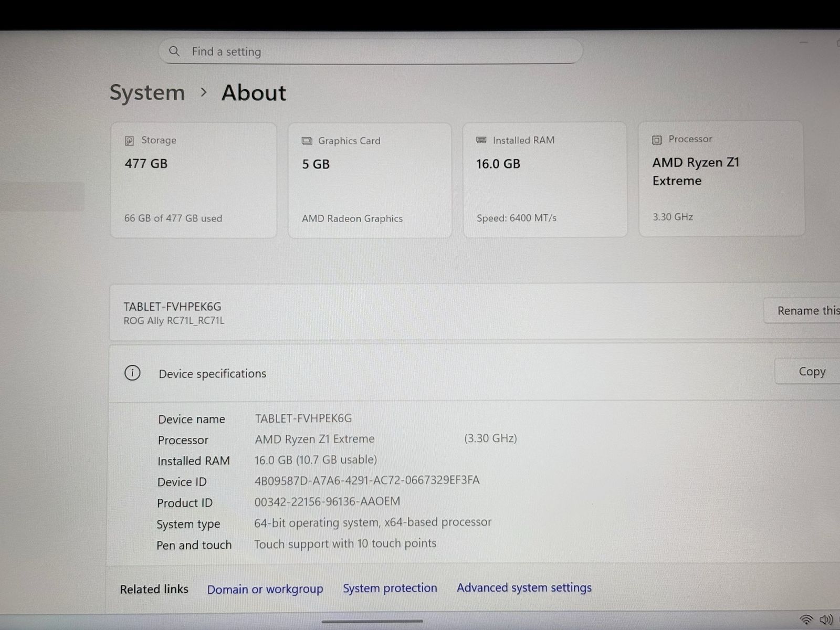Click the AMD Radeon Graphics label
The width and height of the screenshot is (840, 630).
click(352, 218)
